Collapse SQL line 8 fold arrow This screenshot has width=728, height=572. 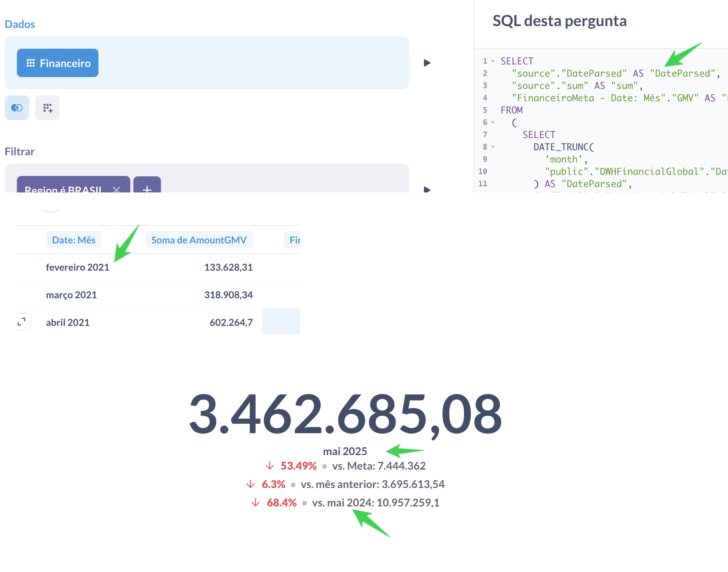tap(493, 147)
